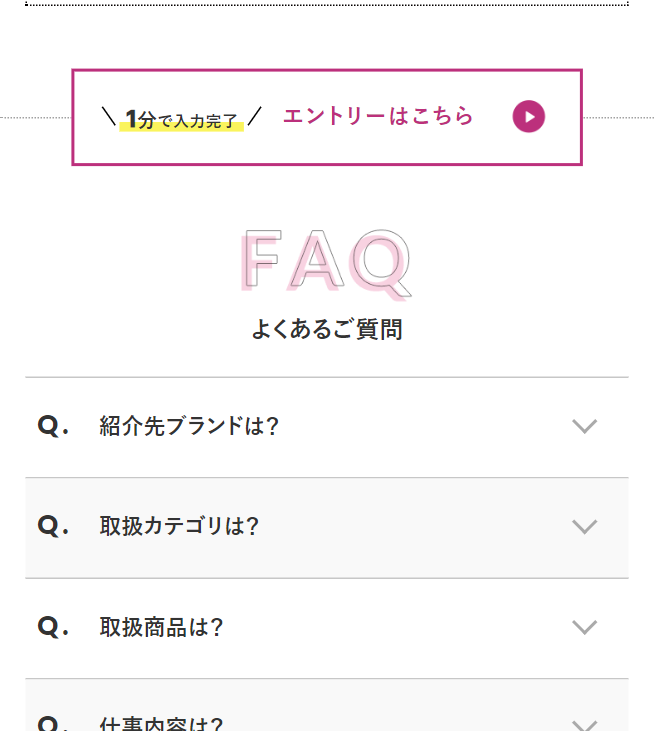Click the dotted border at the page top
Screen dimensions: 654x731
[327, 4]
